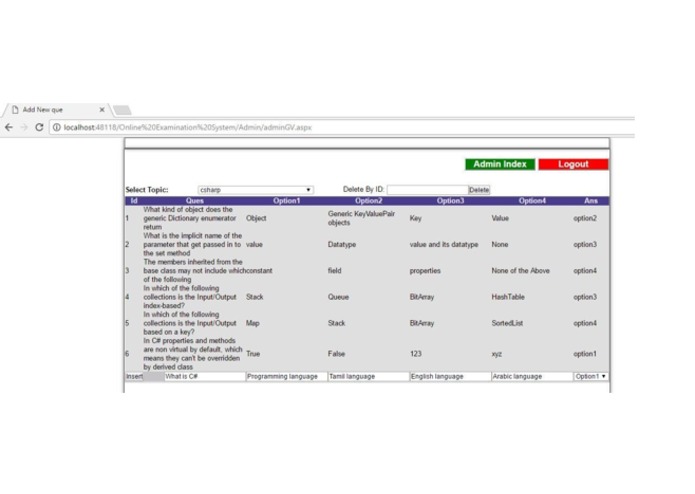Click the Arabic language option field
Viewport: 695px width, 494px height.
coord(532,377)
